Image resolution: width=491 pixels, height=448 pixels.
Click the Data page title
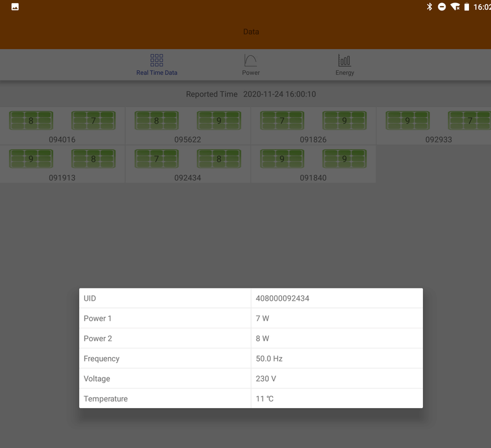click(251, 32)
